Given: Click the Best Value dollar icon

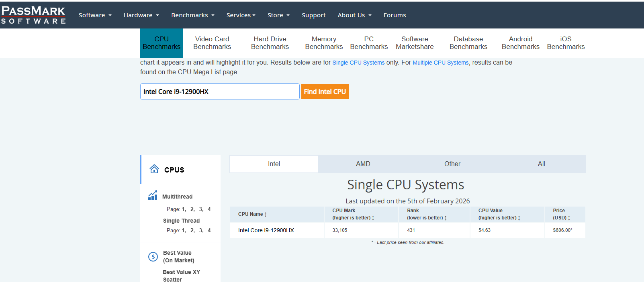Looking at the screenshot, I should [153, 257].
